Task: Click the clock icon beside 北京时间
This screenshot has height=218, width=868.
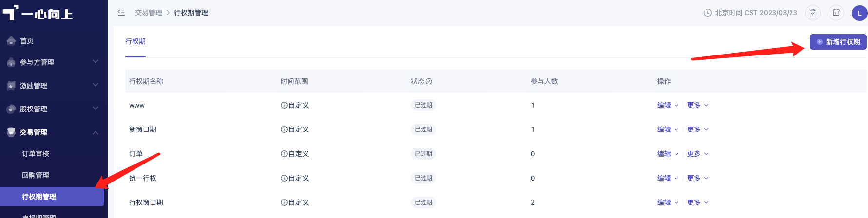Action: coord(708,13)
